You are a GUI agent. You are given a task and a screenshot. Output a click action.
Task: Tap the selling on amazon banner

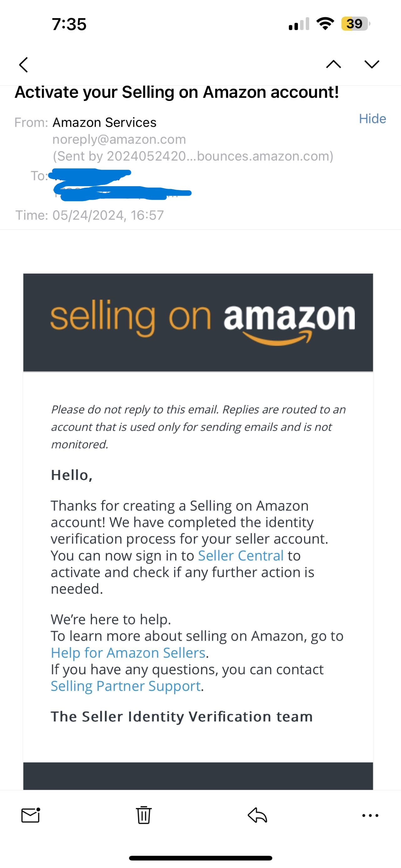tap(198, 323)
